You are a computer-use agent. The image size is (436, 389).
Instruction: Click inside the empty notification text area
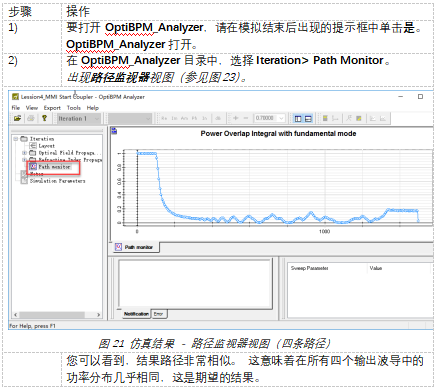[x=194, y=283]
